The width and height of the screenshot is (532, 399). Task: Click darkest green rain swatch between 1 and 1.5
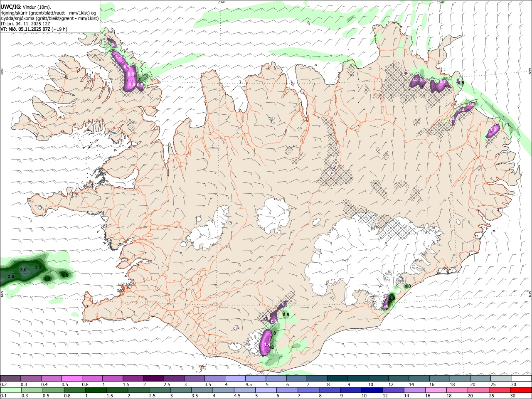(96, 390)
